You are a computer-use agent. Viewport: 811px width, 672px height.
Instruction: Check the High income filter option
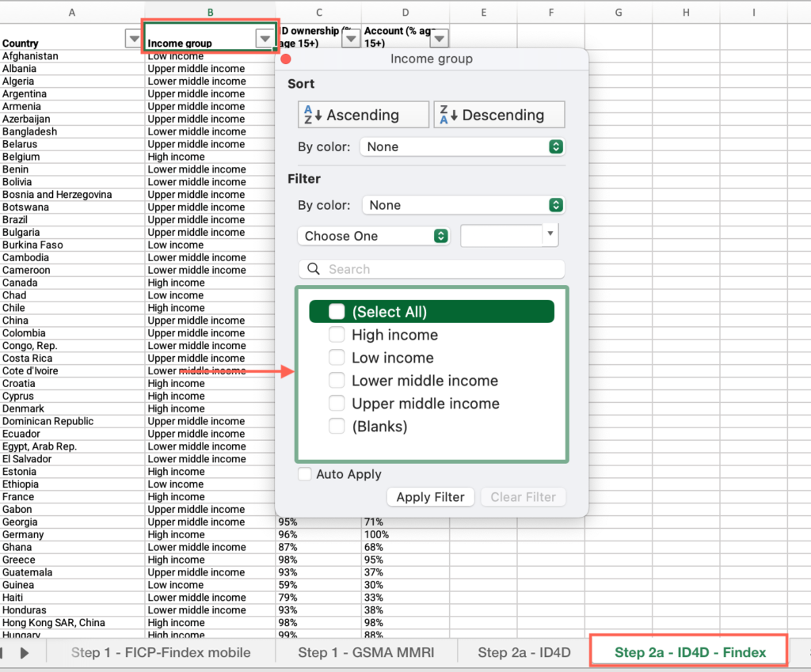point(337,335)
